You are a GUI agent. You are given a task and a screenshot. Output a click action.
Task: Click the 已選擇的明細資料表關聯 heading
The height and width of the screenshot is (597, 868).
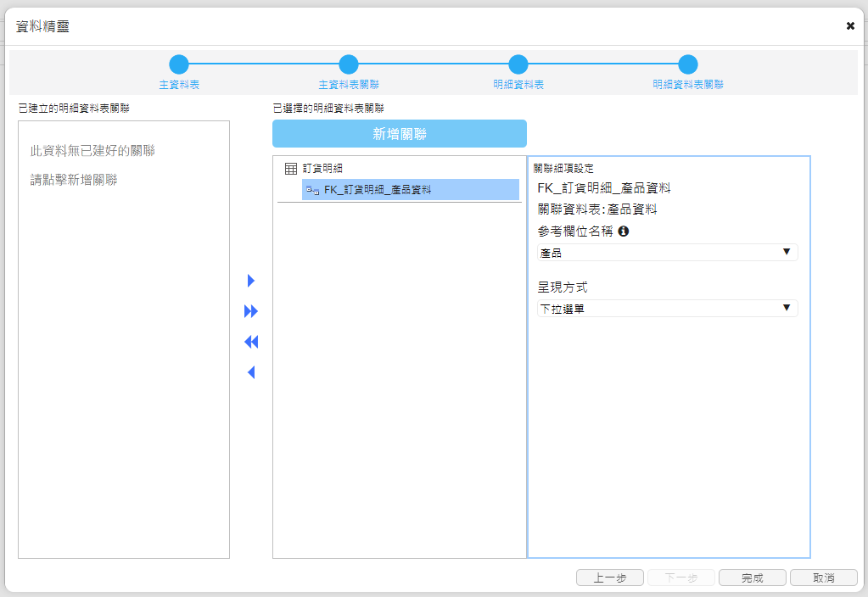coord(328,109)
